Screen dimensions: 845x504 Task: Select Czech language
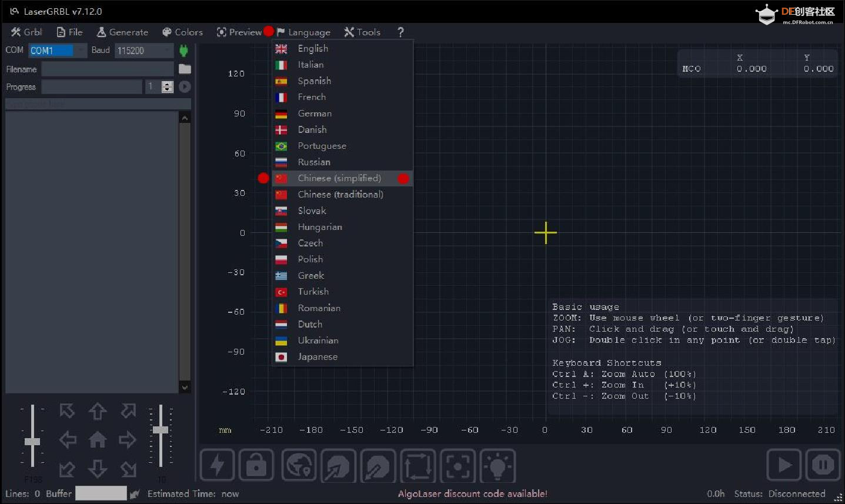point(343,243)
